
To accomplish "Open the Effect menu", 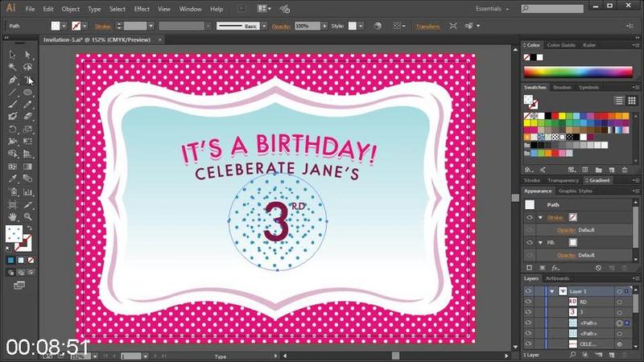I will click(x=142, y=9).
